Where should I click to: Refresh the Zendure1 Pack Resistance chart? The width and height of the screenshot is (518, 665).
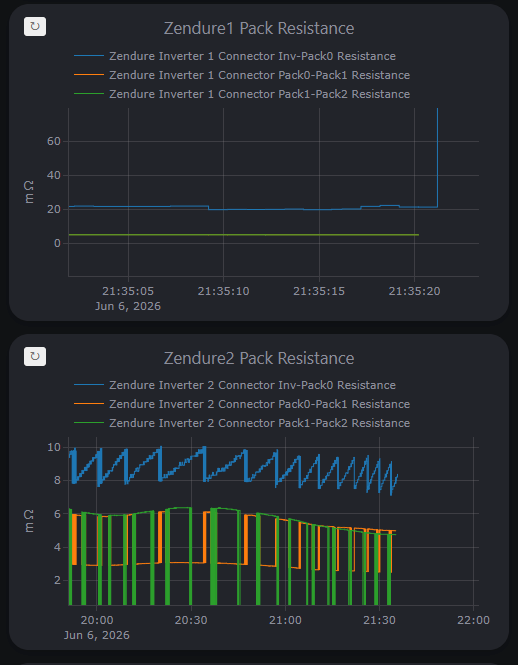tap(35, 27)
